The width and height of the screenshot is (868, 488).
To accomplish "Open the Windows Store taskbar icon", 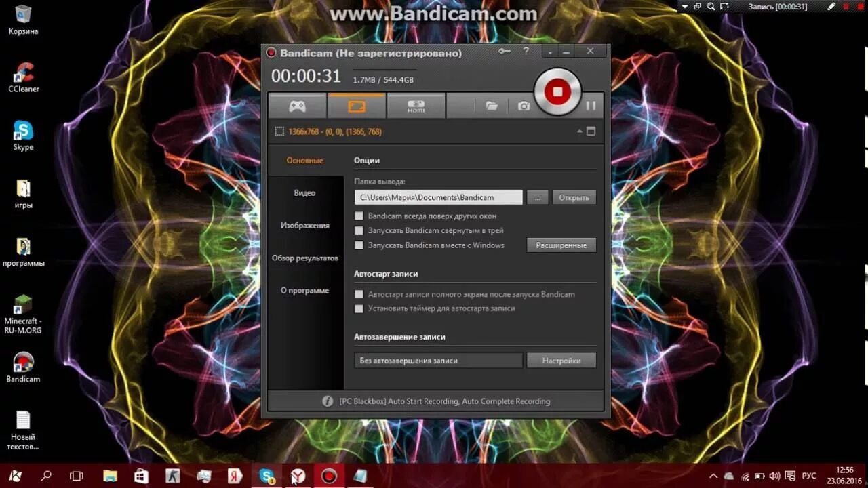I will (x=141, y=476).
